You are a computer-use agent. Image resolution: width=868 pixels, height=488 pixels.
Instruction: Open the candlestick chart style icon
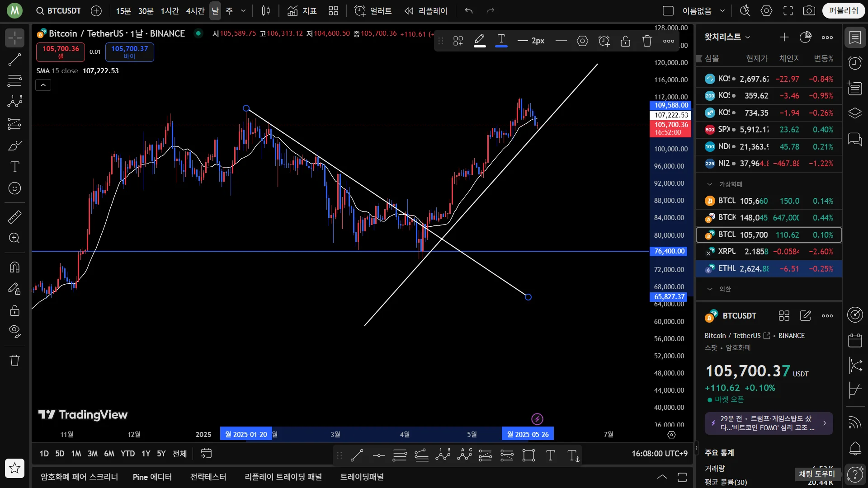coord(266,11)
